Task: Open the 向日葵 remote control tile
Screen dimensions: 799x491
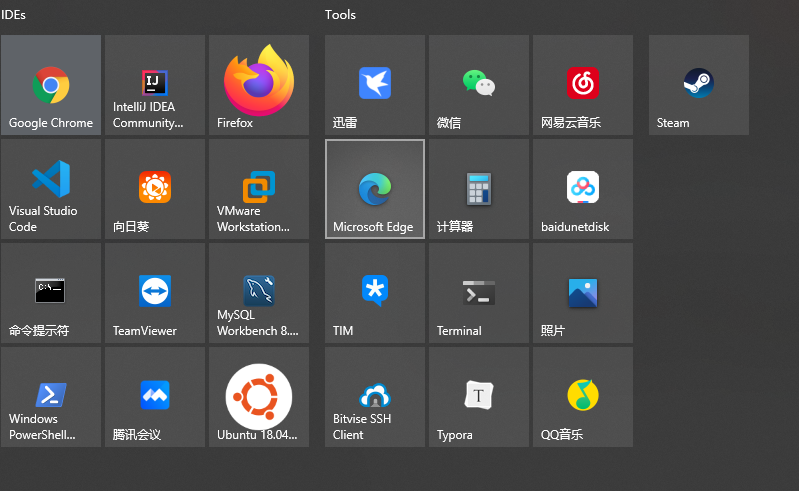Action: click(x=155, y=189)
